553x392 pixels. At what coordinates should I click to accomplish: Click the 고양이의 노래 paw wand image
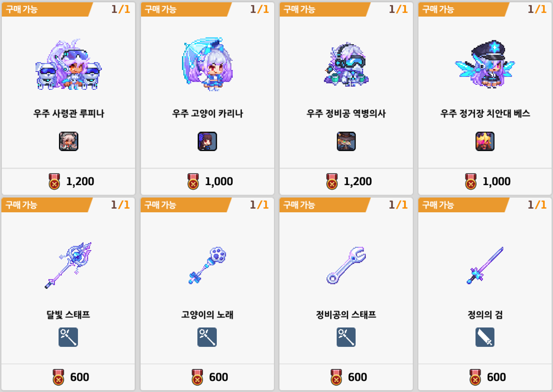[x=207, y=265]
